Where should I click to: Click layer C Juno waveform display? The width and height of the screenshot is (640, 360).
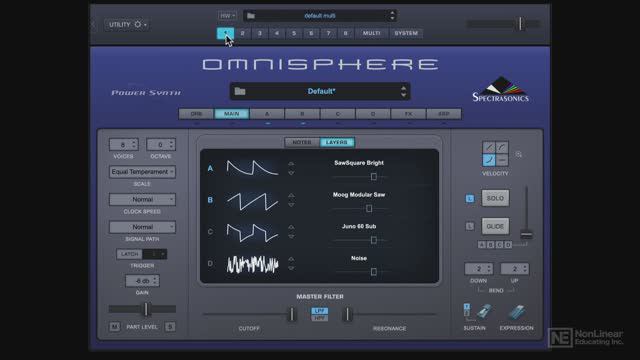coord(253,232)
